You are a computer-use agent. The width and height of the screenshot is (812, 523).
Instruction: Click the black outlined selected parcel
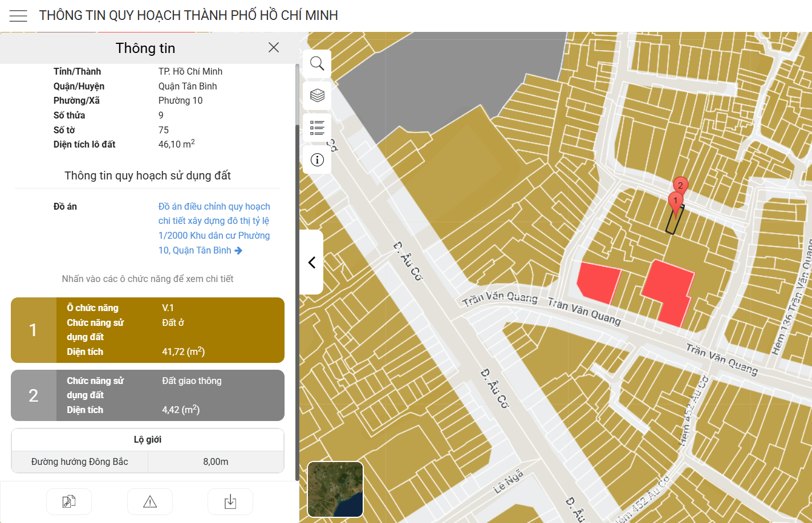[x=674, y=220]
